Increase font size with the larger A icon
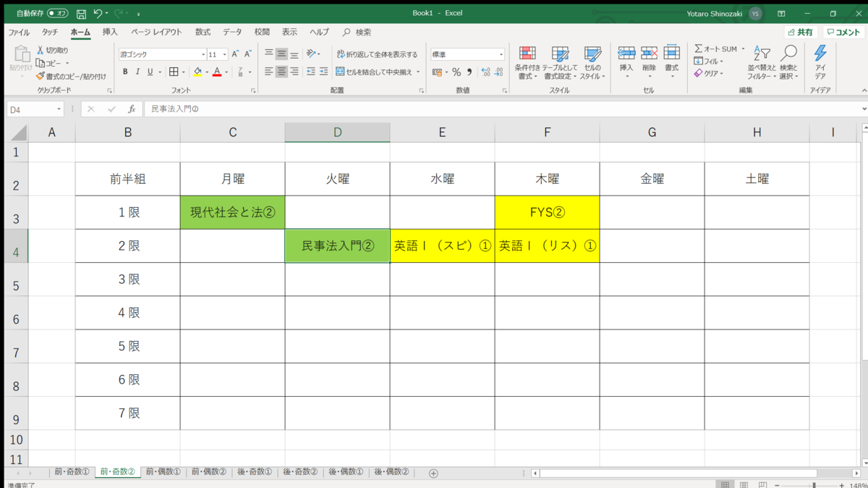The width and height of the screenshot is (868, 488). click(x=235, y=54)
